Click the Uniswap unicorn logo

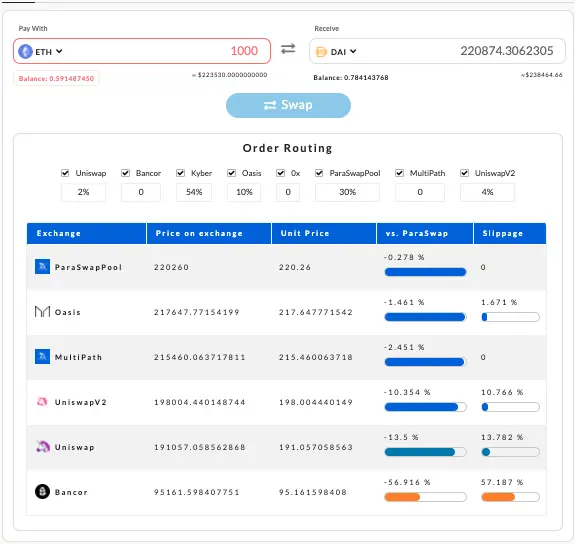(x=43, y=447)
